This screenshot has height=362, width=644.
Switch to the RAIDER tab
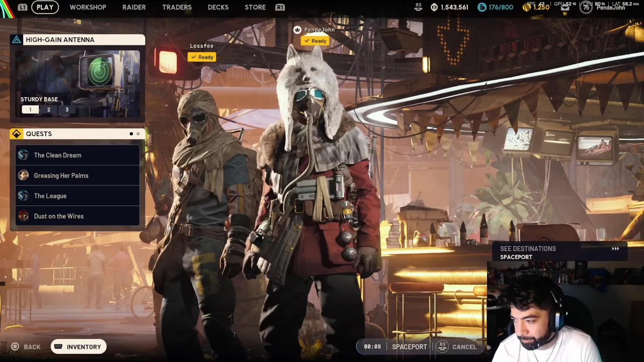click(134, 7)
